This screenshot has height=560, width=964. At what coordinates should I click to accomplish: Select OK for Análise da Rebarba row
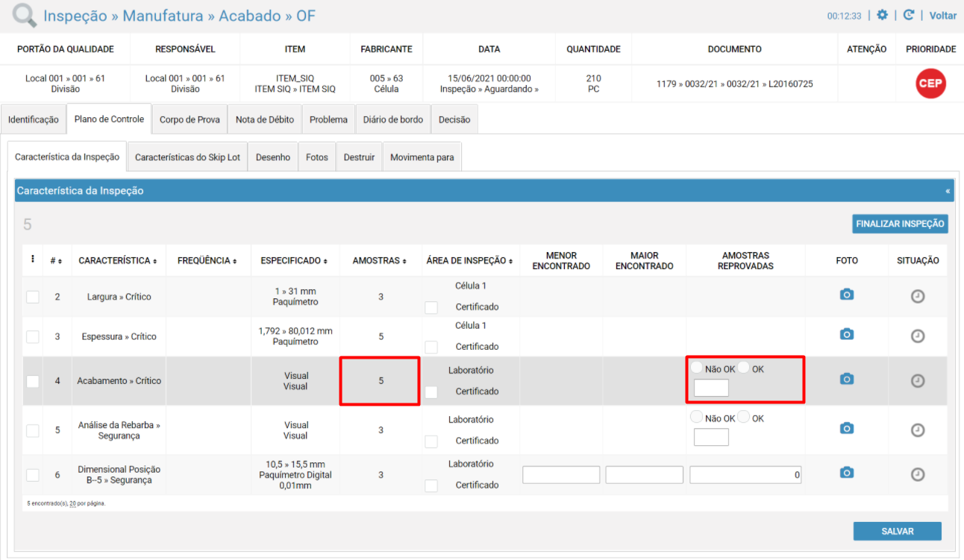744,417
